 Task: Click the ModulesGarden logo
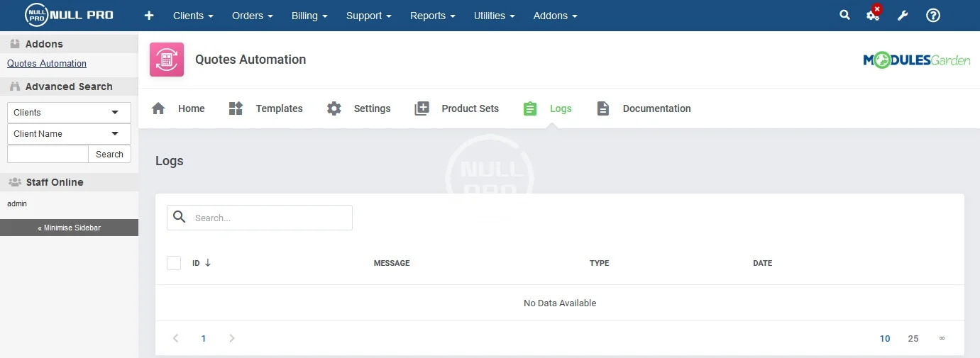point(916,61)
